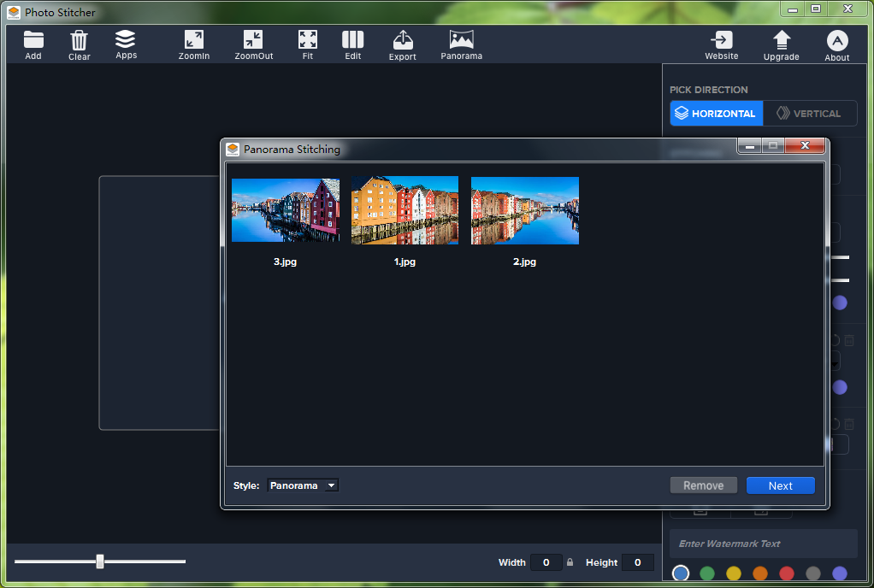The image size is (874, 588).
Task: Select HORIZONTAL pick direction
Action: tap(716, 114)
